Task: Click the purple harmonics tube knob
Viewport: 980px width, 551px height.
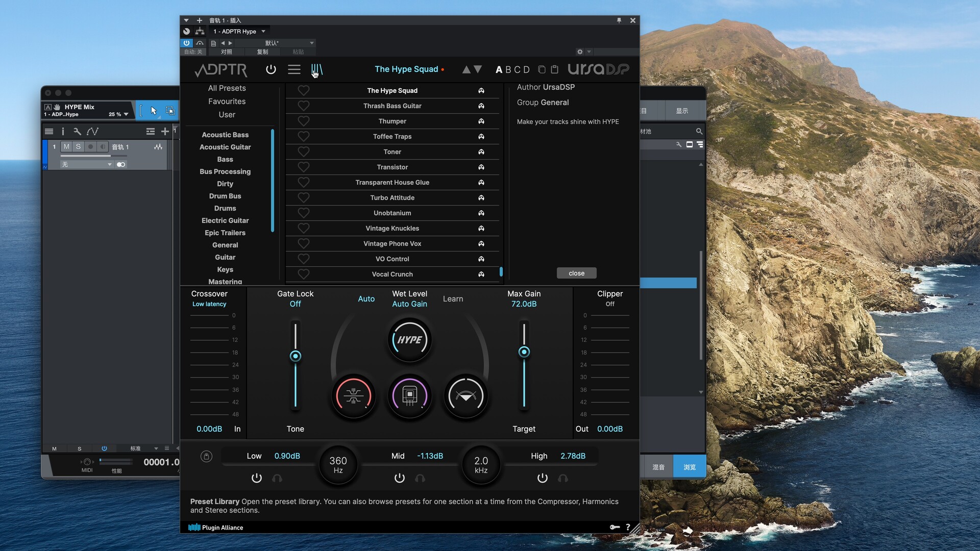Action: coord(410,396)
